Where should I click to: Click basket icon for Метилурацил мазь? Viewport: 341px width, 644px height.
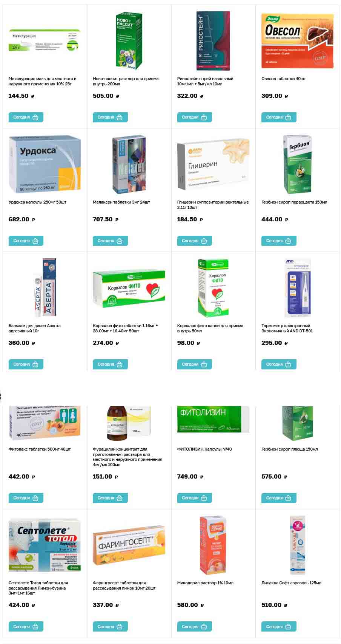35,117
